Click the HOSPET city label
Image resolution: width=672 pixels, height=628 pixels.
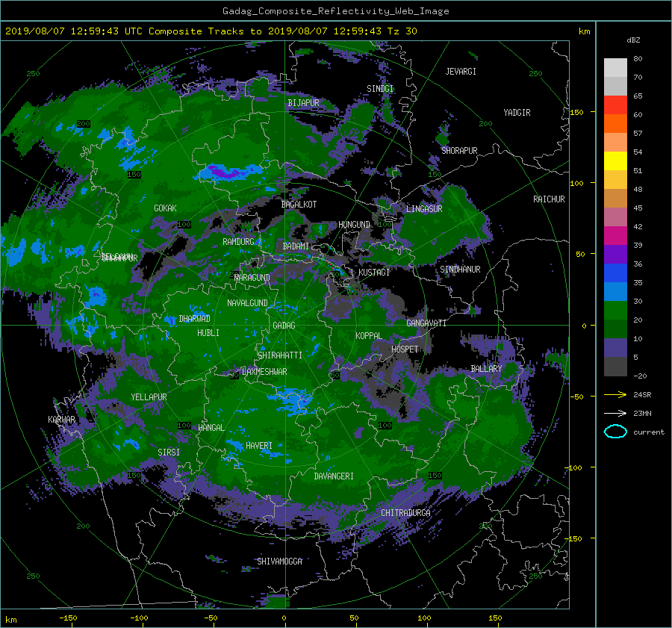click(x=405, y=349)
